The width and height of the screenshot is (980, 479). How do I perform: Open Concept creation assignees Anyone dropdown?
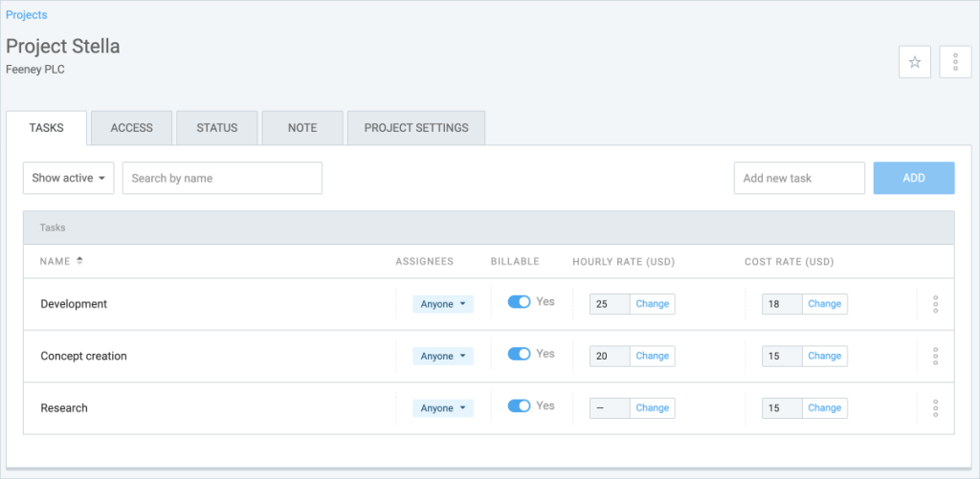pos(443,356)
